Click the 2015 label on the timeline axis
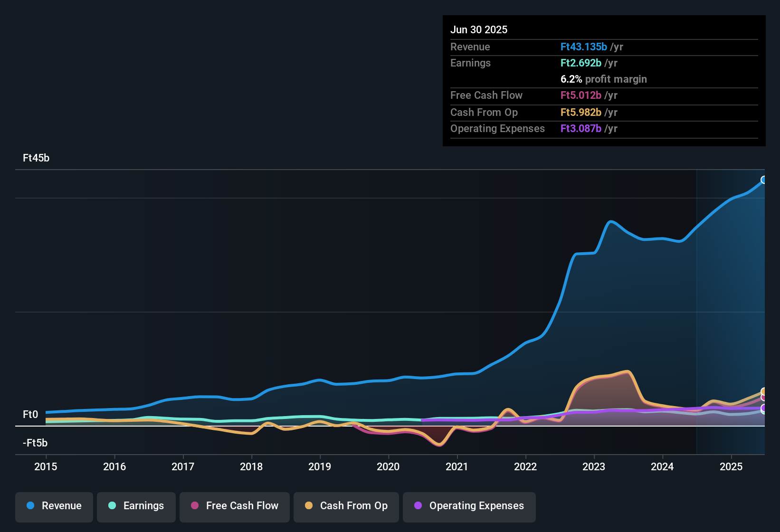This screenshot has width=780, height=532. coord(46,467)
